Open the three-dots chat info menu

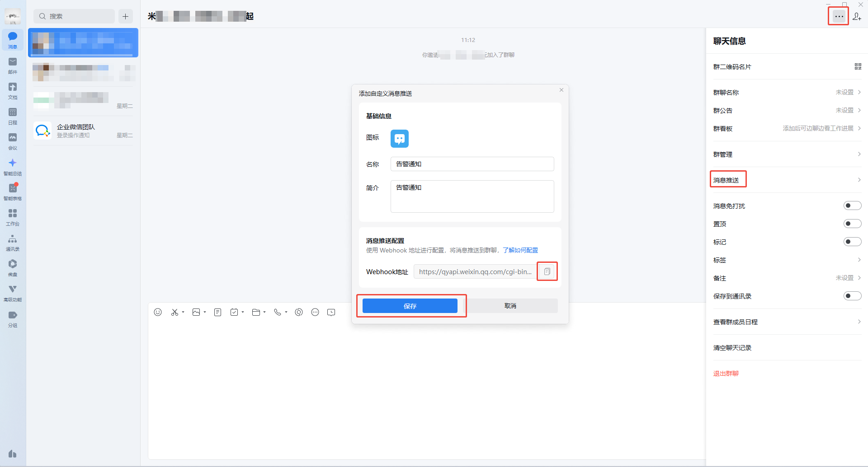pos(839,16)
